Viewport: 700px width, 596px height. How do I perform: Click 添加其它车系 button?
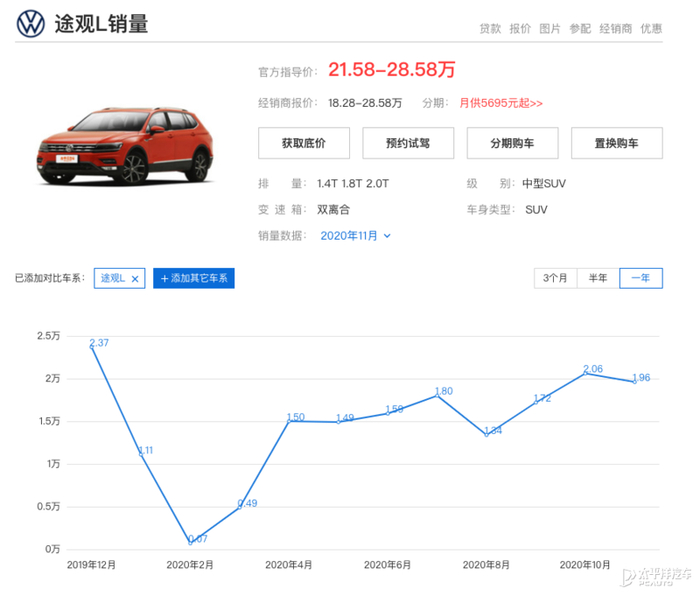click(194, 278)
